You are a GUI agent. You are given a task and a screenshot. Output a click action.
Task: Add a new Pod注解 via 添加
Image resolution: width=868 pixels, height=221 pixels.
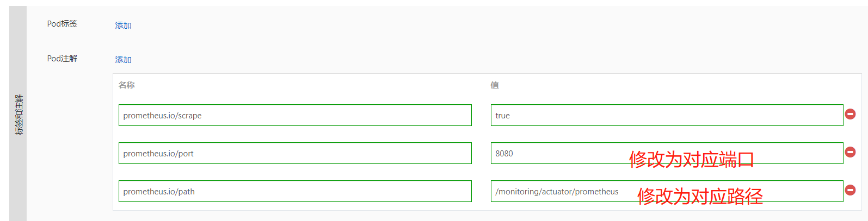[123, 60]
